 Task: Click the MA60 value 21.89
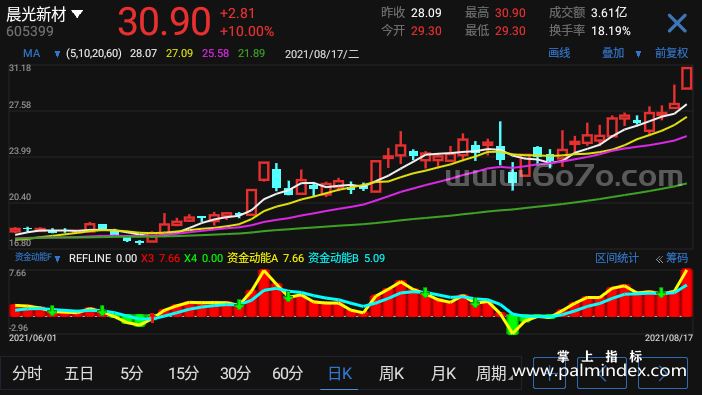pos(251,54)
